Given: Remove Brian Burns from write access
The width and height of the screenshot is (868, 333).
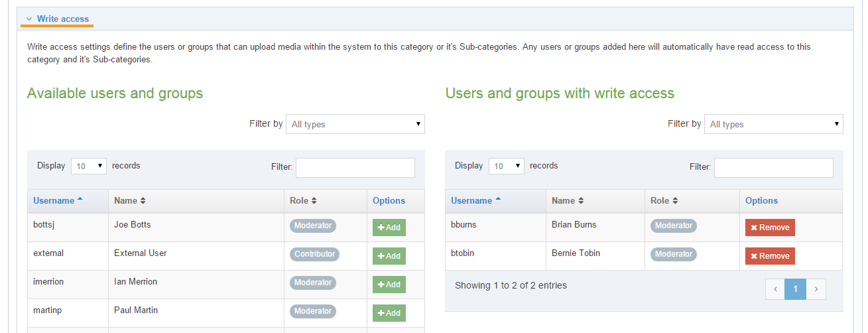Looking at the screenshot, I should click(769, 228).
